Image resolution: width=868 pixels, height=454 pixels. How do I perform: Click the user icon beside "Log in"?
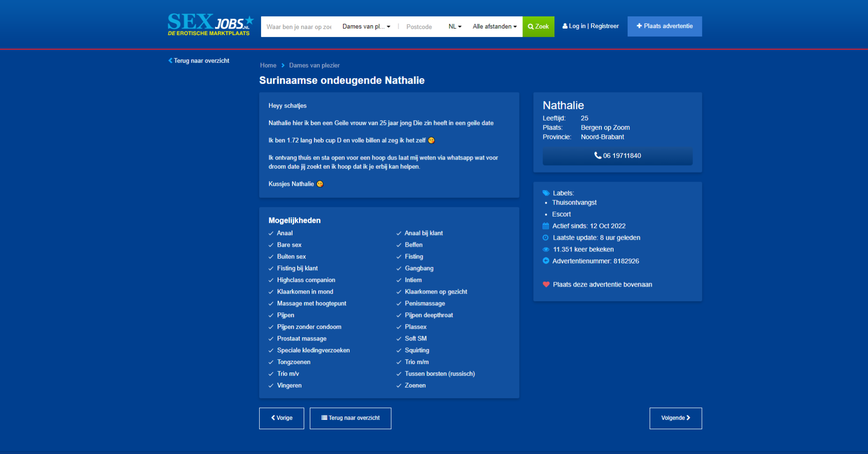coord(565,26)
